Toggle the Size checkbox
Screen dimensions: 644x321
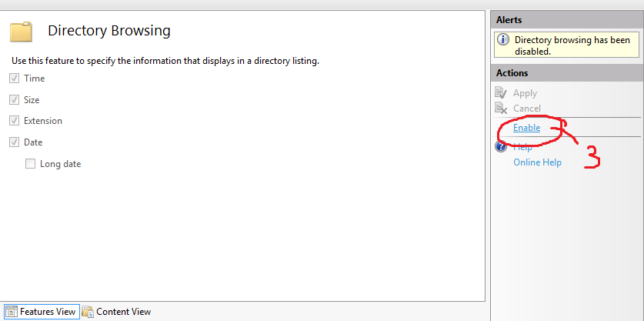pos(15,99)
